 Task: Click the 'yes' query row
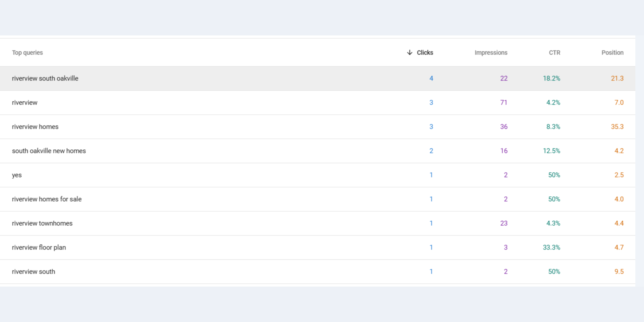coord(317,175)
